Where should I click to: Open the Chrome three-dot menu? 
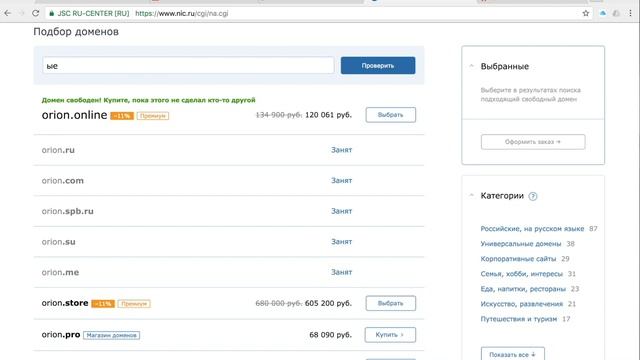coord(631,13)
